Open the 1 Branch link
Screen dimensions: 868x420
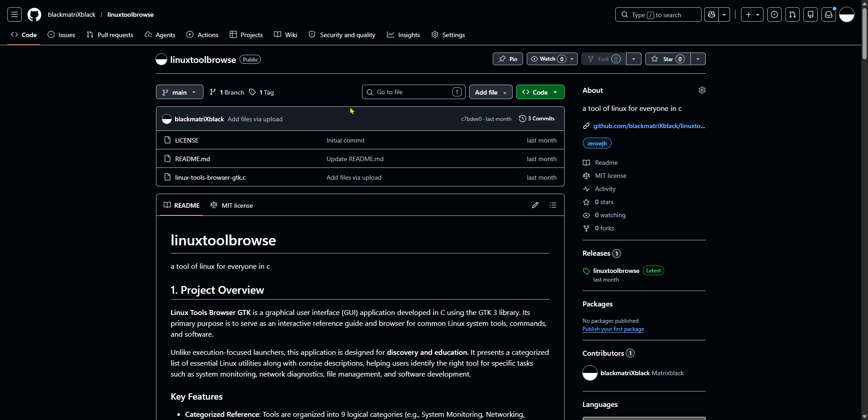pyautogui.click(x=227, y=92)
